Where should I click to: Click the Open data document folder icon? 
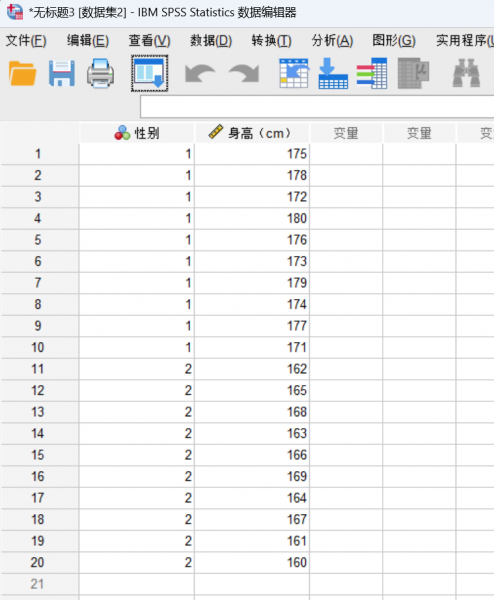[23, 73]
